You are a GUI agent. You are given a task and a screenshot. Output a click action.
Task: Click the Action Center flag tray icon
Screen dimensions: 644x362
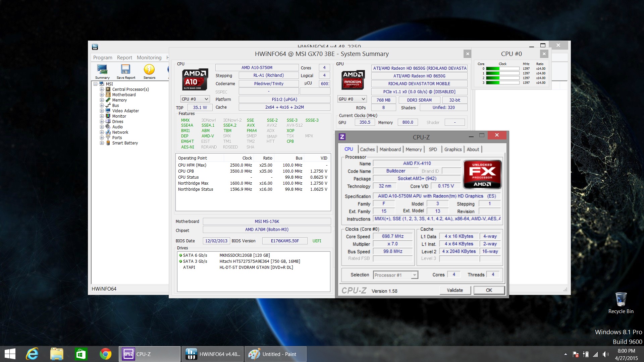(x=576, y=354)
